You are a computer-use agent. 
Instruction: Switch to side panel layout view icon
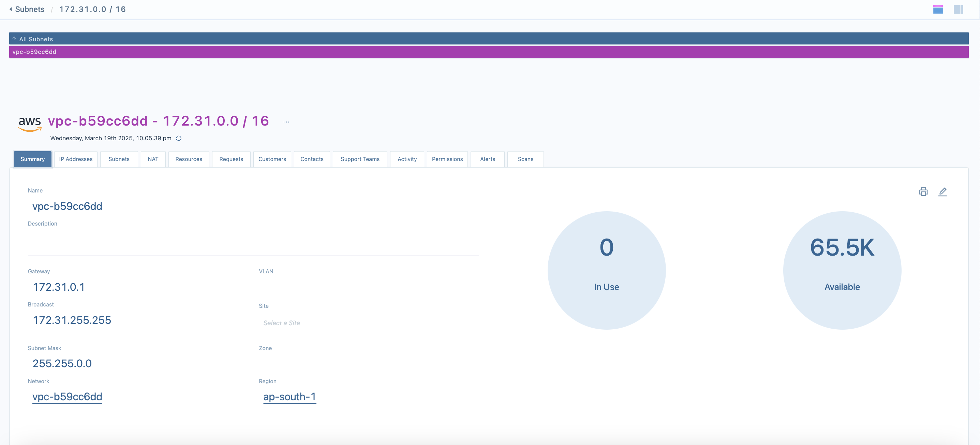(958, 9)
